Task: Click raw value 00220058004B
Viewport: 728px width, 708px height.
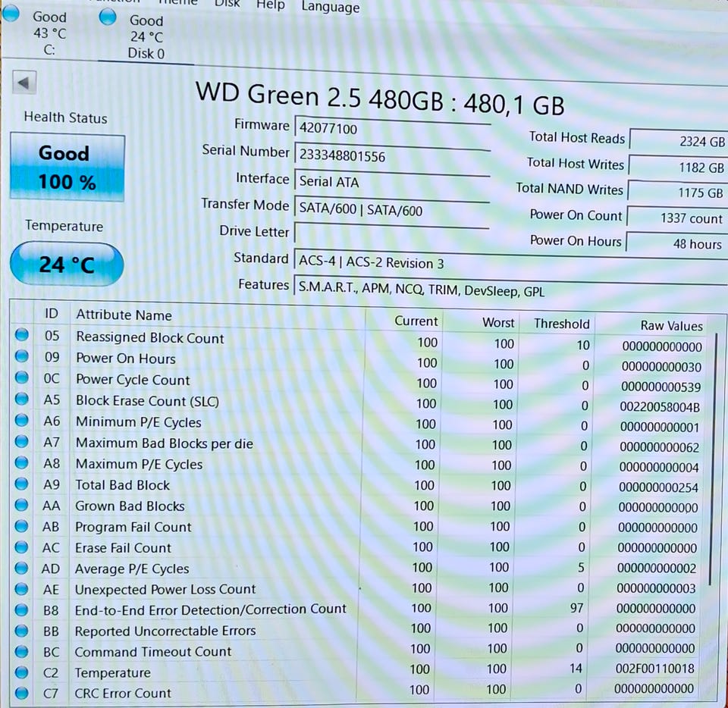Action: (660, 407)
